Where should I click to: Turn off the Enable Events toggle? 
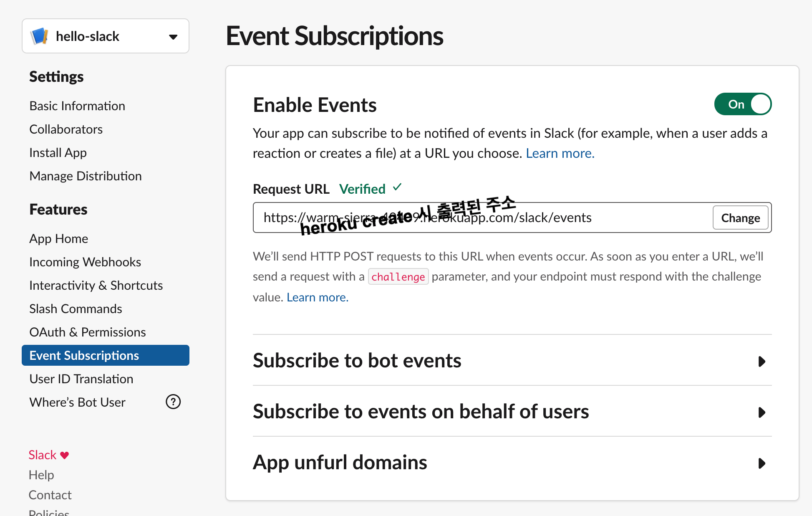[743, 104]
